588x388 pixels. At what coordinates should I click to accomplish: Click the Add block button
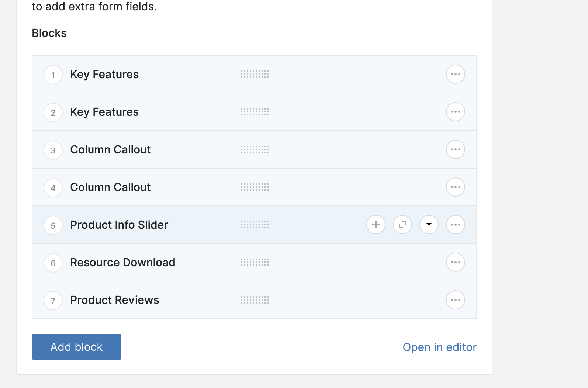coord(76,347)
